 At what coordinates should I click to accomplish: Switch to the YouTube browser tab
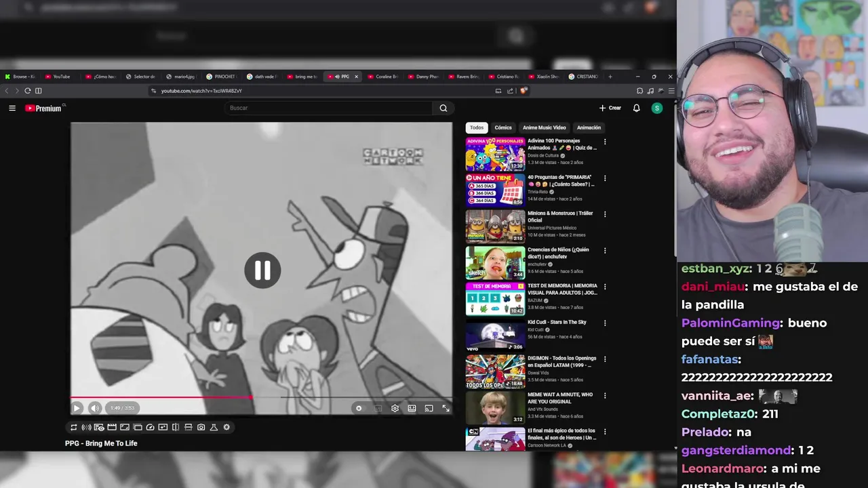[60, 77]
